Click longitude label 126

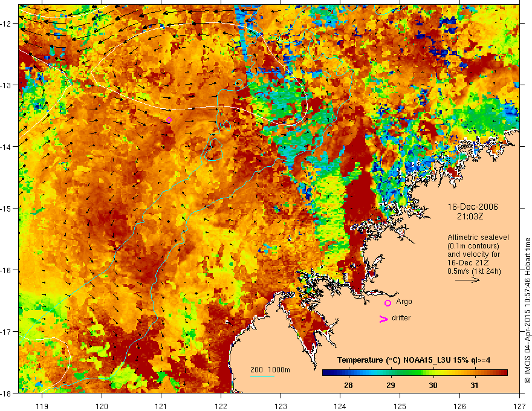(459, 406)
